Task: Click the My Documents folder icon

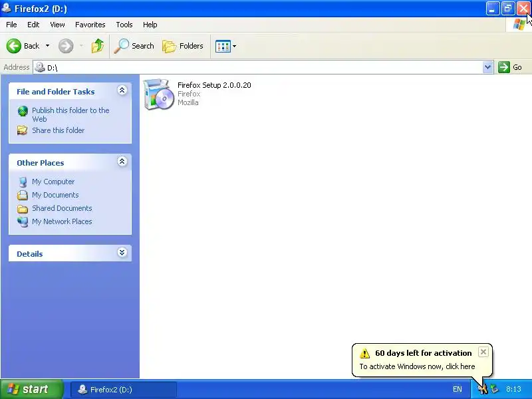Action: (23, 195)
